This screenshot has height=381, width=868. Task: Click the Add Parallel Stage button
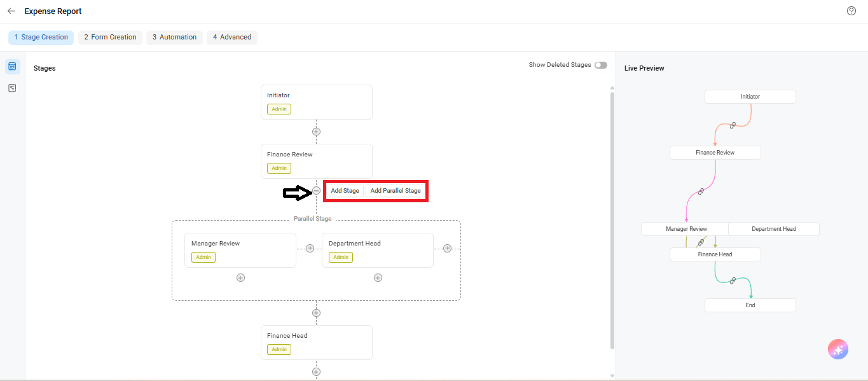[x=396, y=191]
